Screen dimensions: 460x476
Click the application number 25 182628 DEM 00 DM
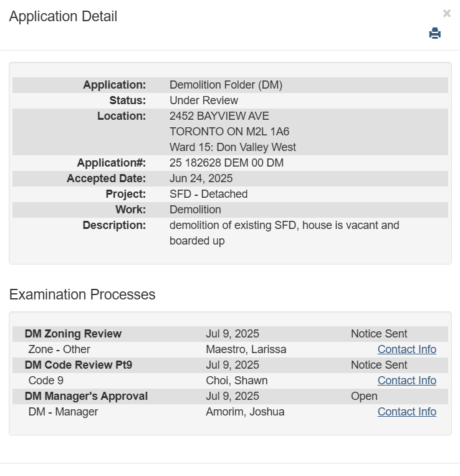coord(226,163)
